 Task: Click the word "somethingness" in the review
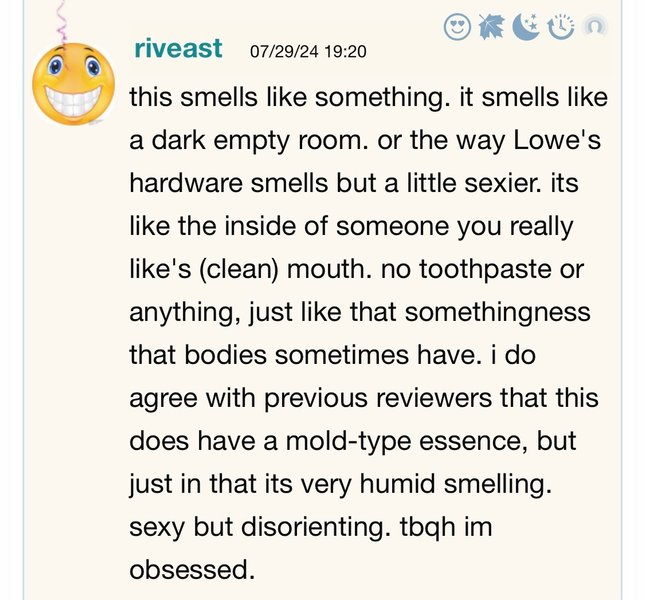pos(498,312)
